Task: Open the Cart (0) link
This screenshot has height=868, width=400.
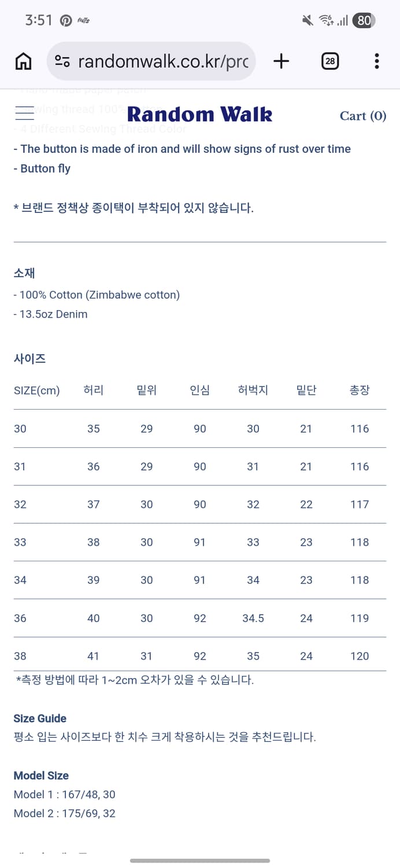Action: click(x=362, y=116)
